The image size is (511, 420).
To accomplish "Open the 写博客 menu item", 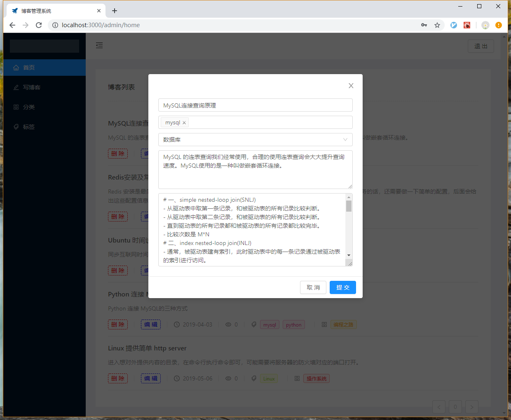I will pyautogui.click(x=45, y=87).
